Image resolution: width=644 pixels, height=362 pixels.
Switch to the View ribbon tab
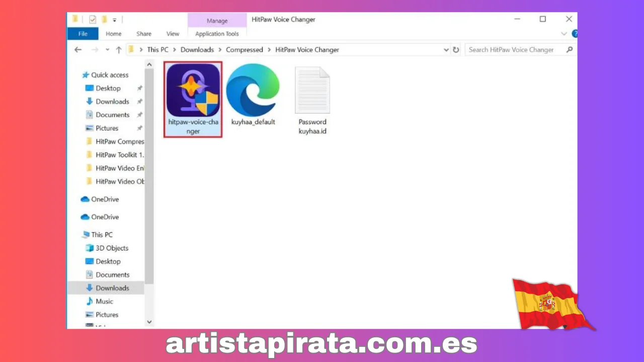pyautogui.click(x=173, y=34)
